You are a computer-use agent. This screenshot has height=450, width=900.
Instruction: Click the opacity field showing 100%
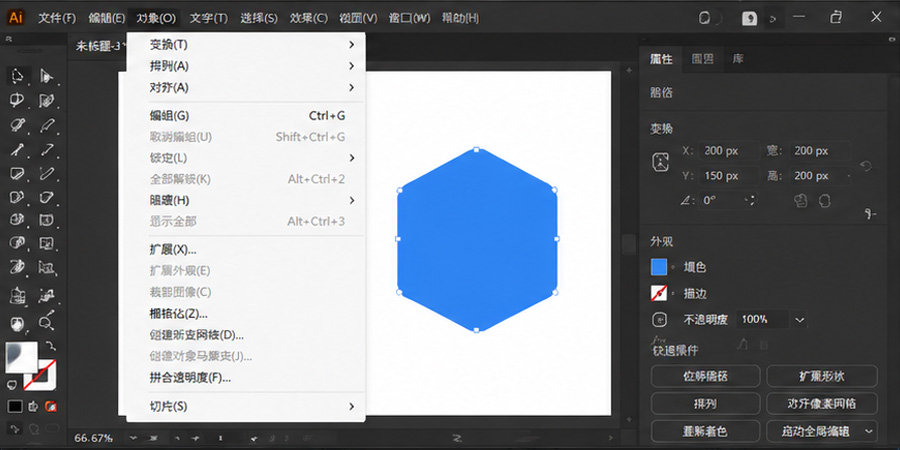pos(762,320)
